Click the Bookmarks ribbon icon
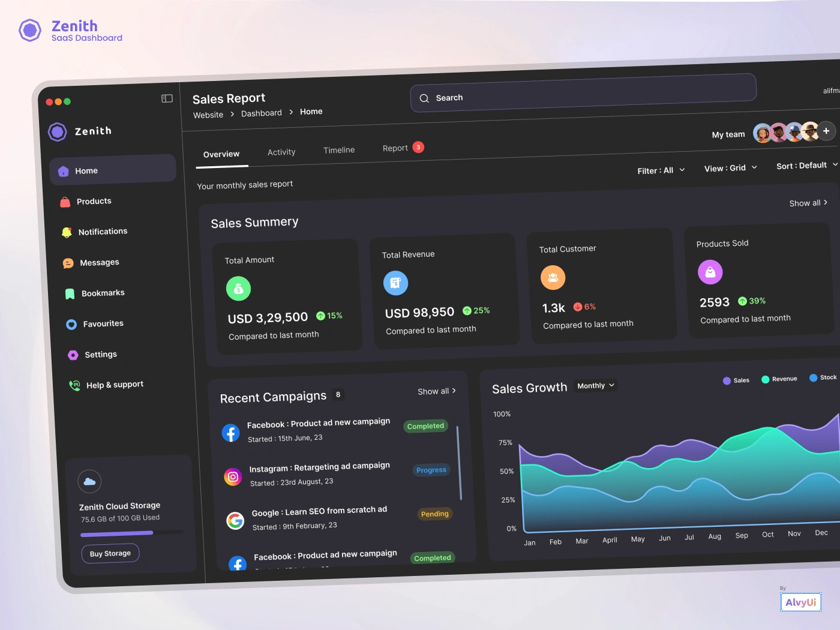This screenshot has height=630, width=840. 70,293
